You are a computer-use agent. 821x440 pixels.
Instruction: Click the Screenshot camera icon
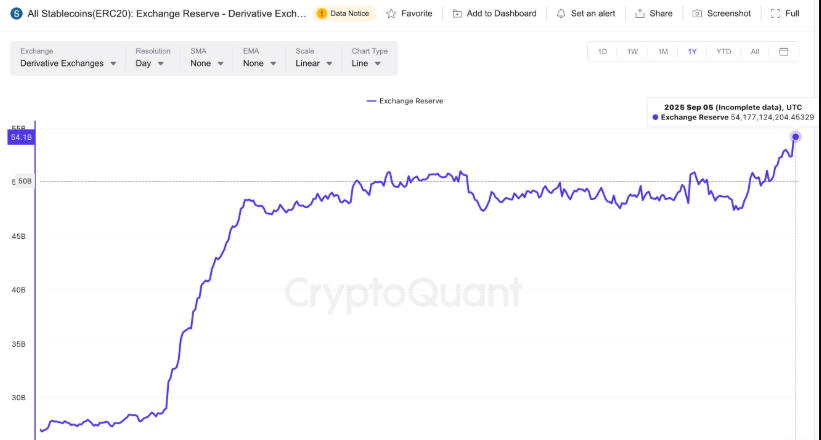click(697, 14)
